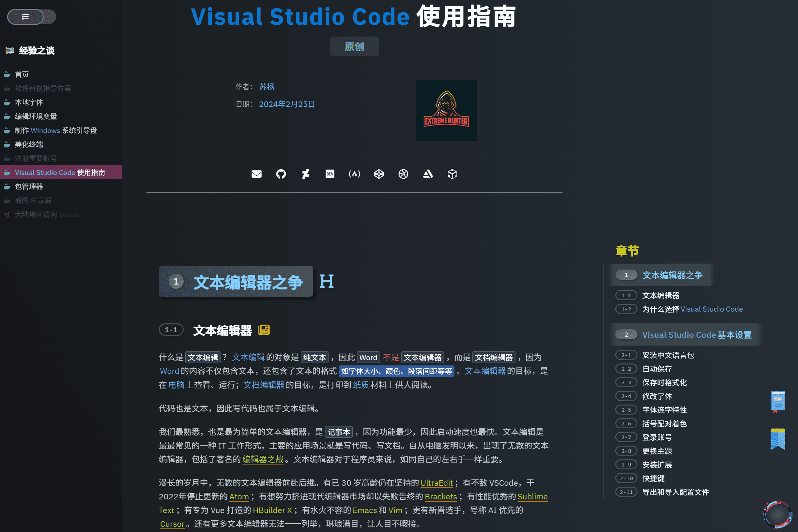Image resolution: width=798 pixels, height=532 pixels.
Task: Open the freeCodeCamp flame icon
Action: (x=354, y=174)
